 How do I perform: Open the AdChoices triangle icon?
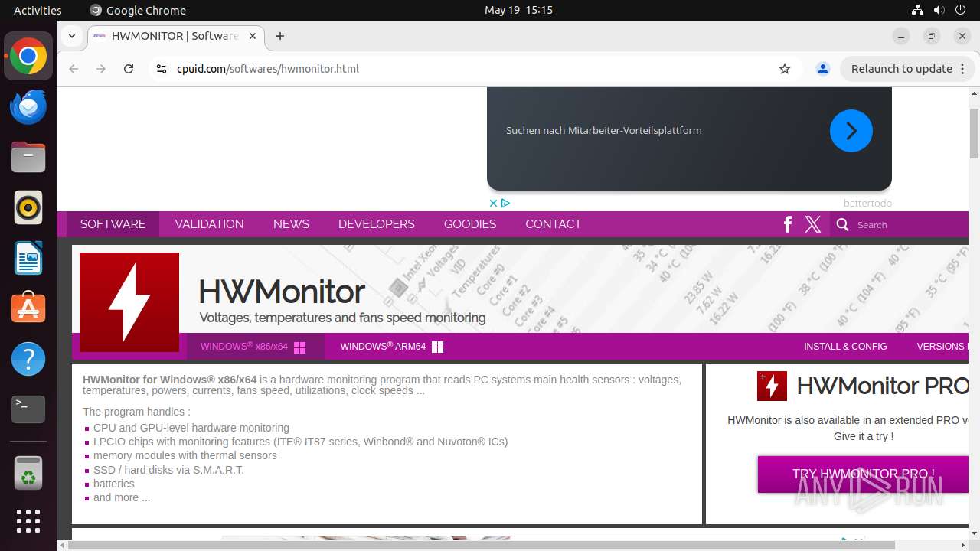[x=505, y=203]
